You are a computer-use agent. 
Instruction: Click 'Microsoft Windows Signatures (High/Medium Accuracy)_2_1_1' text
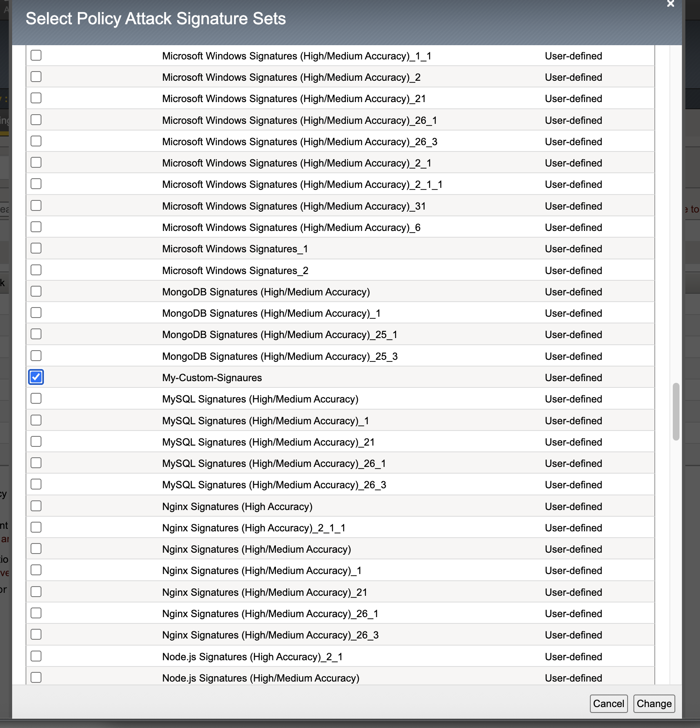[302, 185]
